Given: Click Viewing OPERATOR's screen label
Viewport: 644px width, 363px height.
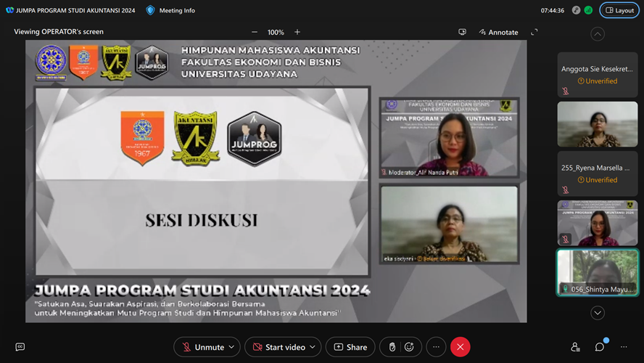Looking at the screenshot, I should coord(59,32).
